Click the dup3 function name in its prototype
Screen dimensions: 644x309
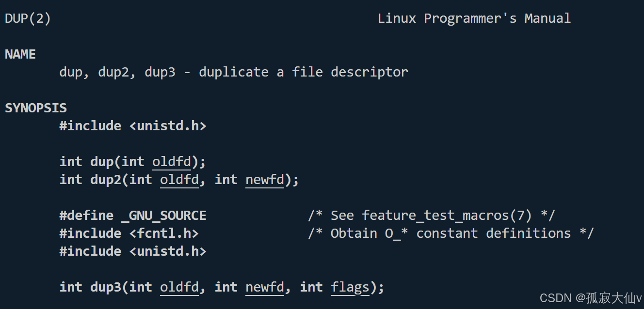click(105, 287)
